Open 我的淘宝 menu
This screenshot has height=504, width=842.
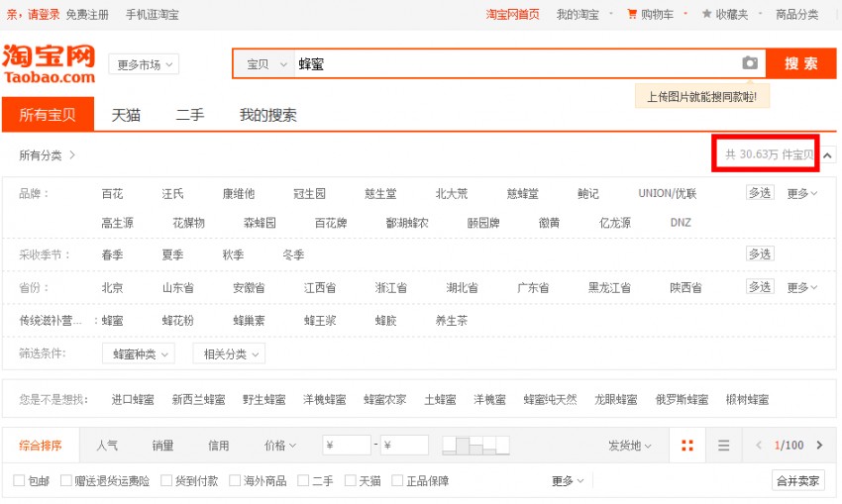578,14
